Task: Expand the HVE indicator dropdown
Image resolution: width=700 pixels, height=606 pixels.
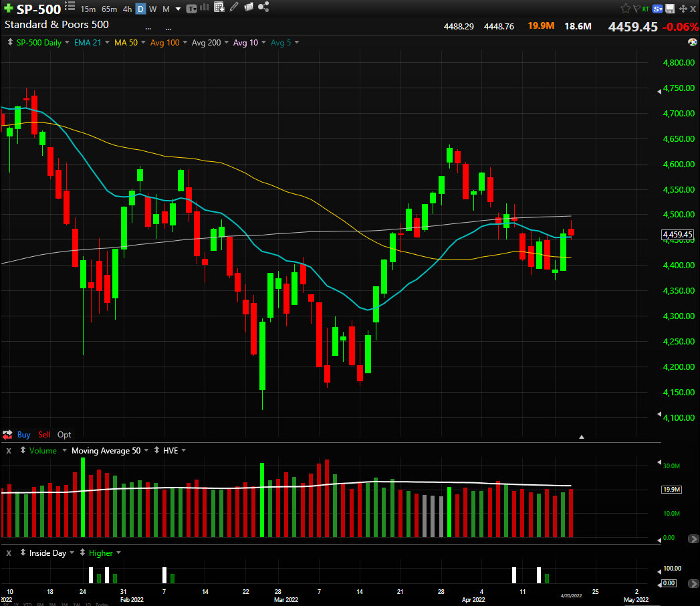Action: coord(183,451)
